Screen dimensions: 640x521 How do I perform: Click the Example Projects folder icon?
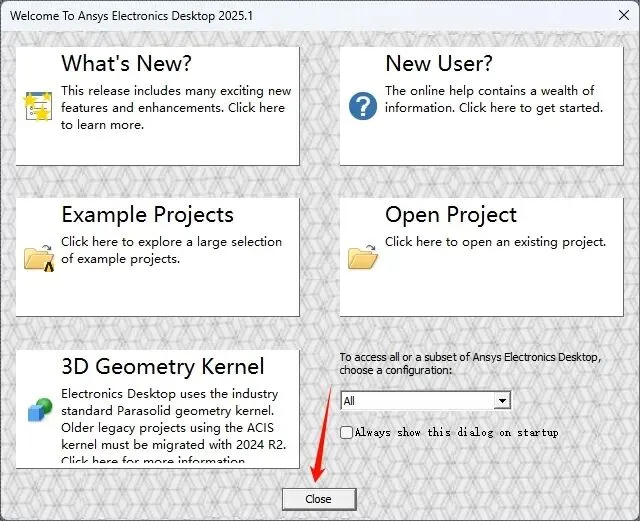coord(39,258)
